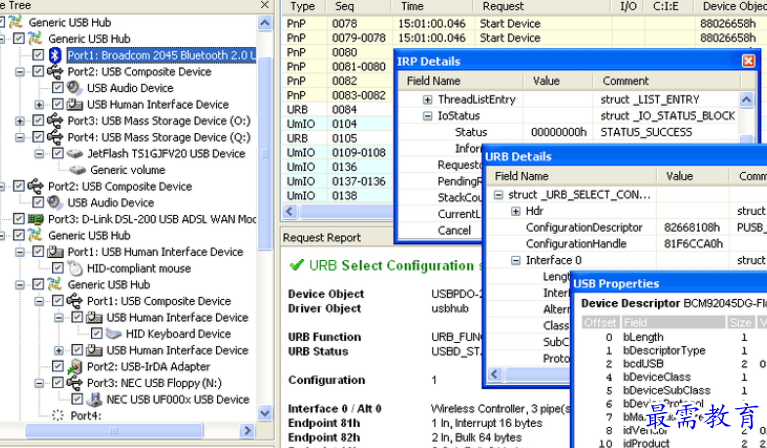Click the floppy icon of NEC USB UF000x

[94, 400]
